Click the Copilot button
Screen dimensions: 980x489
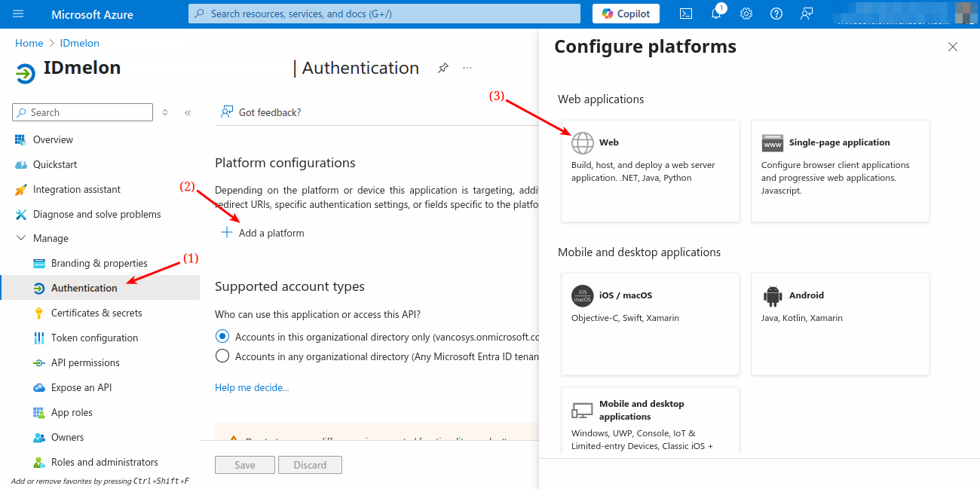(626, 14)
